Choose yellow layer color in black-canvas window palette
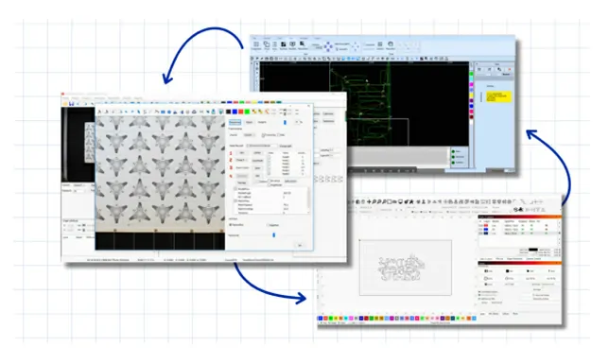The height and width of the screenshot is (364, 609). click(471, 95)
